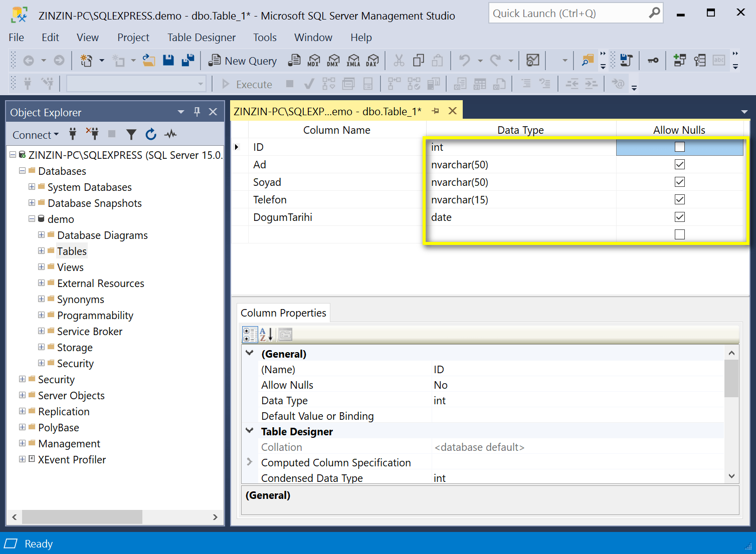Image resolution: width=756 pixels, height=554 pixels.
Task: Open Activity Monitor icon in Object Explorer
Action: pos(171,134)
